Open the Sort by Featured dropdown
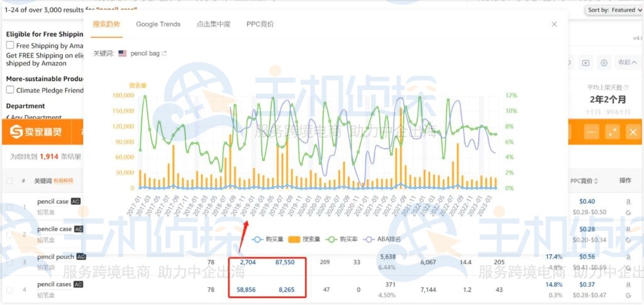The width and height of the screenshot is (644, 305). point(614,10)
